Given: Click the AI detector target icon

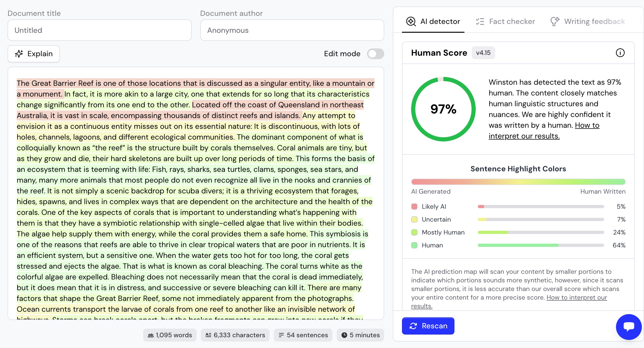Looking at the screenshot, I should 411,21.
